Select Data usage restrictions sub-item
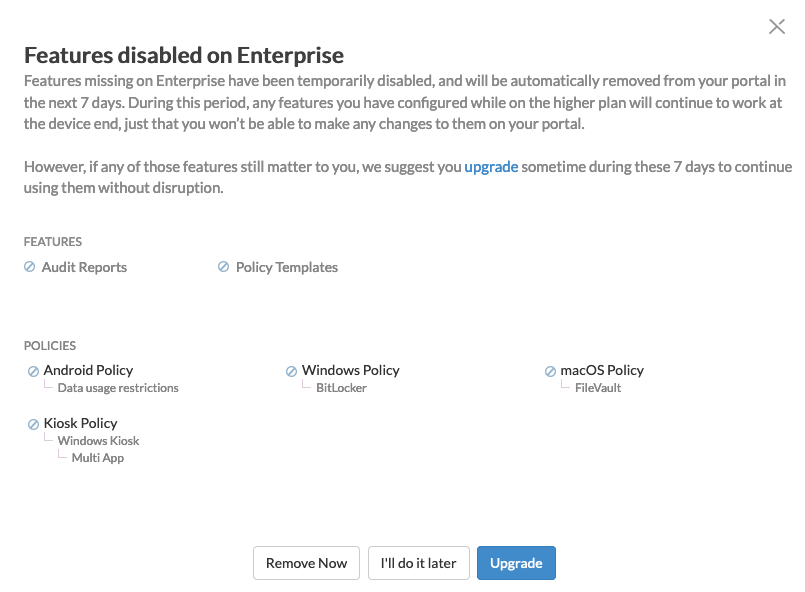The height and width of the screenshot is (592, 805). click(118, 388)
